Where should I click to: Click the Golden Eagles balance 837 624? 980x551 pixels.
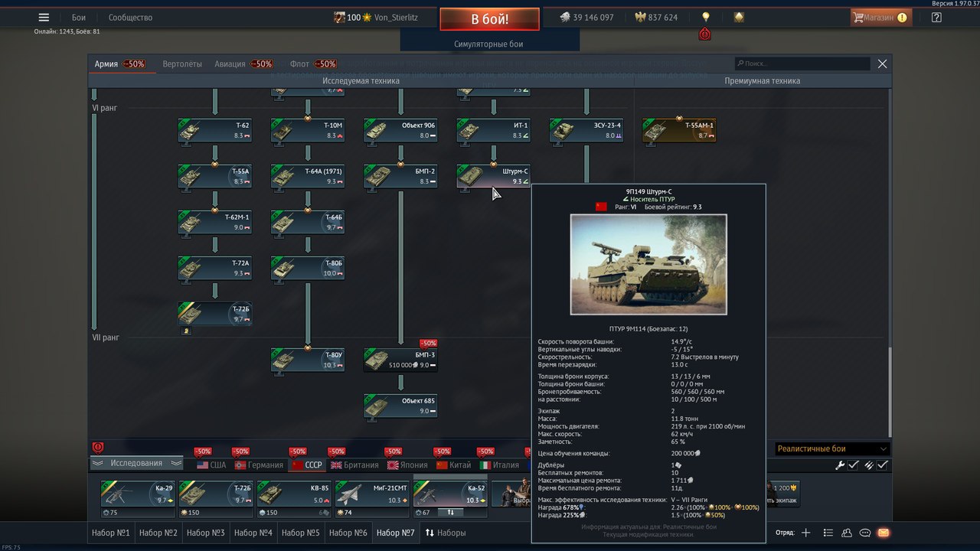[656, 17]
